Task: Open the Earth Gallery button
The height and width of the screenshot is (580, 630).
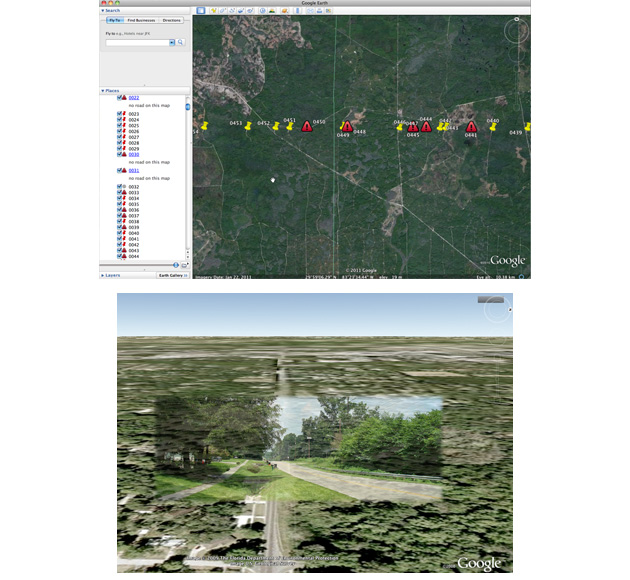Action: tap(173, 276)
